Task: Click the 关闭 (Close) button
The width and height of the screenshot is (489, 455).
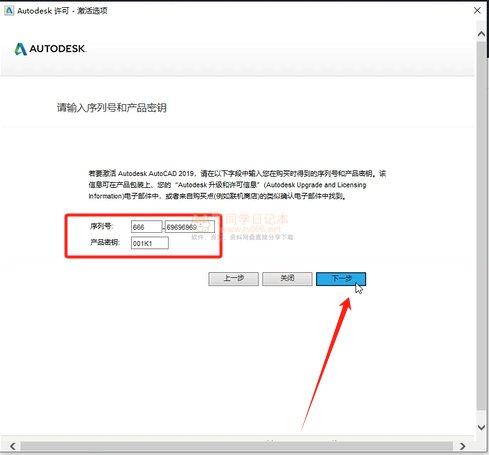Action: [287, 279]
